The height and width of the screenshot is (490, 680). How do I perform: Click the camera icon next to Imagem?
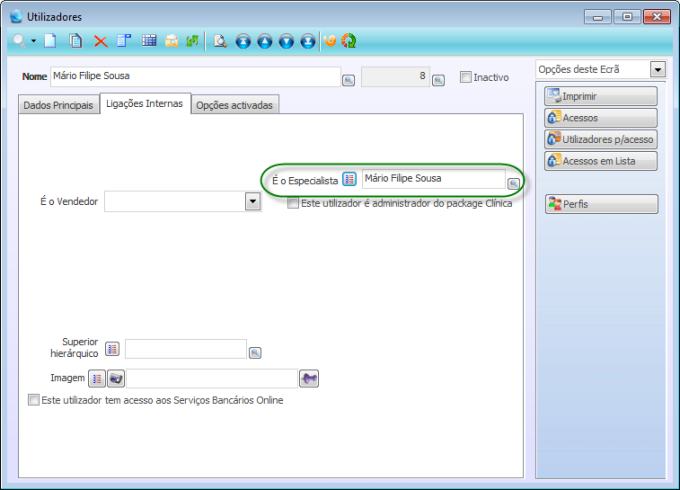116,378
